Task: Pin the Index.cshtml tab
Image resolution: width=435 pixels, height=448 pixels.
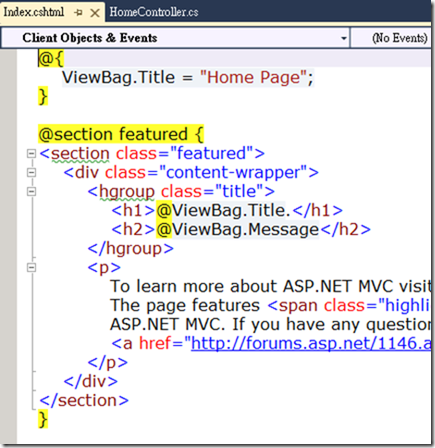Action: click(x=79, y=13)
